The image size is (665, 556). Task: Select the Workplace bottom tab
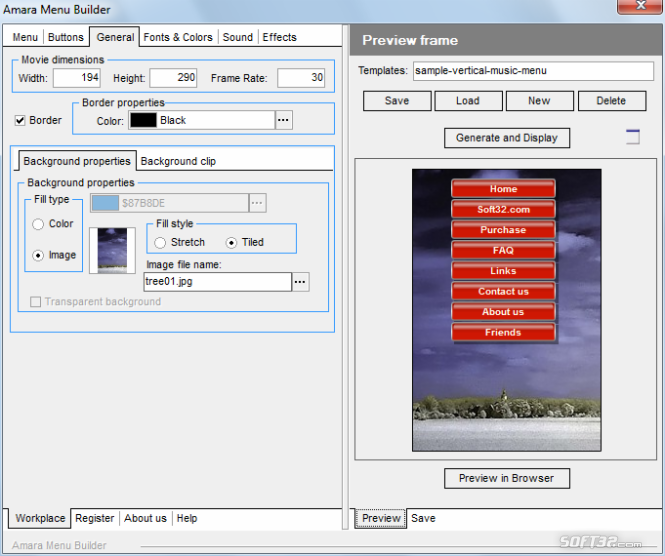40,518
